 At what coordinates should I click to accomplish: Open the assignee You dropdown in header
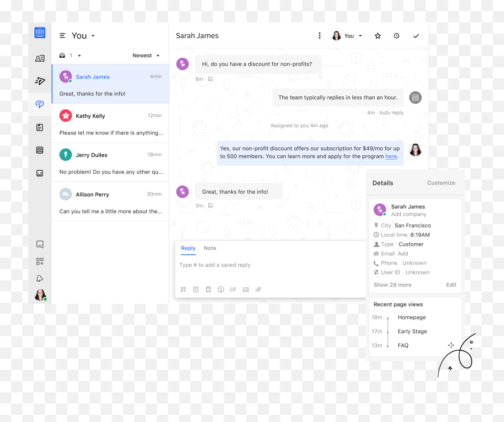tap(347, 36)
